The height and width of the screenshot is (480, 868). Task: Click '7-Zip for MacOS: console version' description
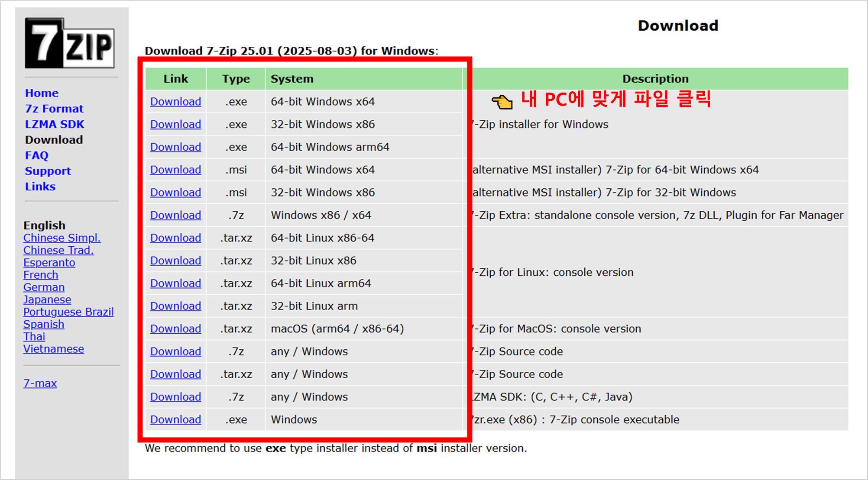pos(556,329)
